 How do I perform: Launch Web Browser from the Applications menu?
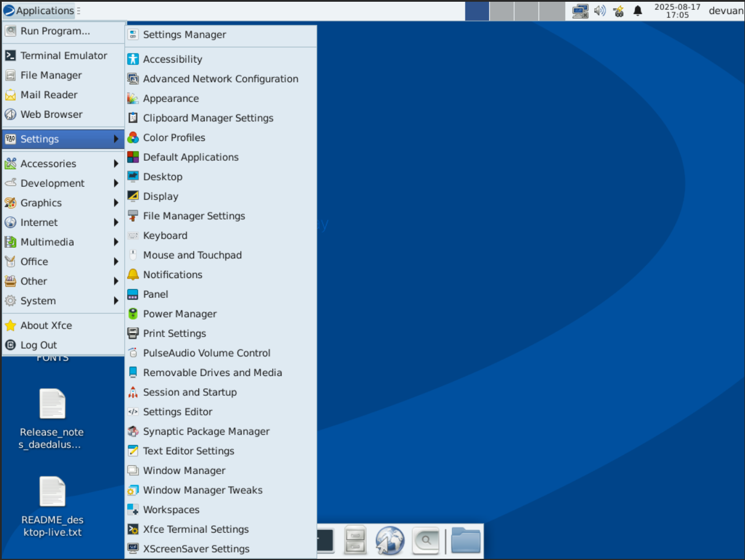(x=63, y=115)
